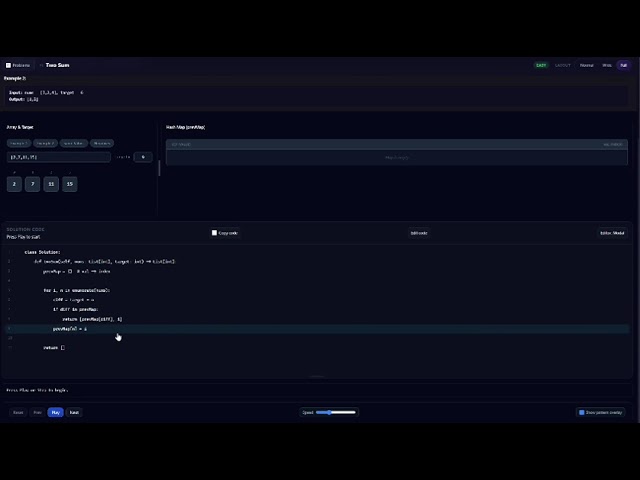Tick the Copy code checkbox
This screenshot has height=480, width=640.
tap(214, 233)
